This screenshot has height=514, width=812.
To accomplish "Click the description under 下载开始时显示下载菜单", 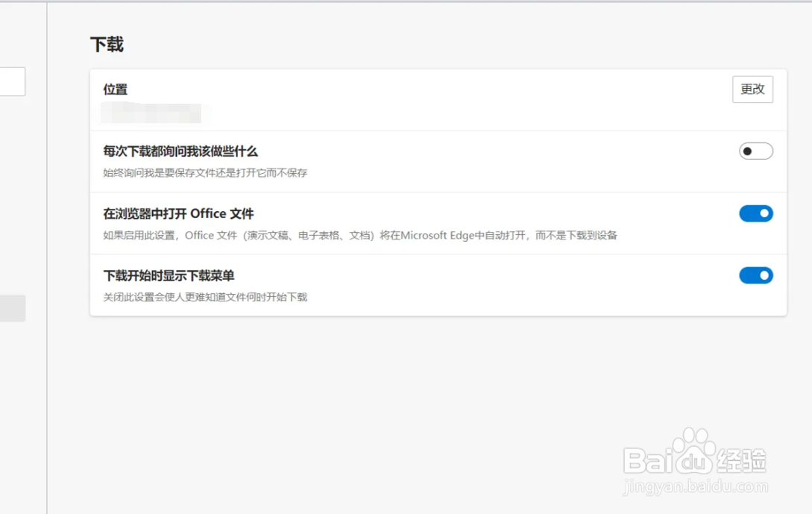I will point(207,296).
